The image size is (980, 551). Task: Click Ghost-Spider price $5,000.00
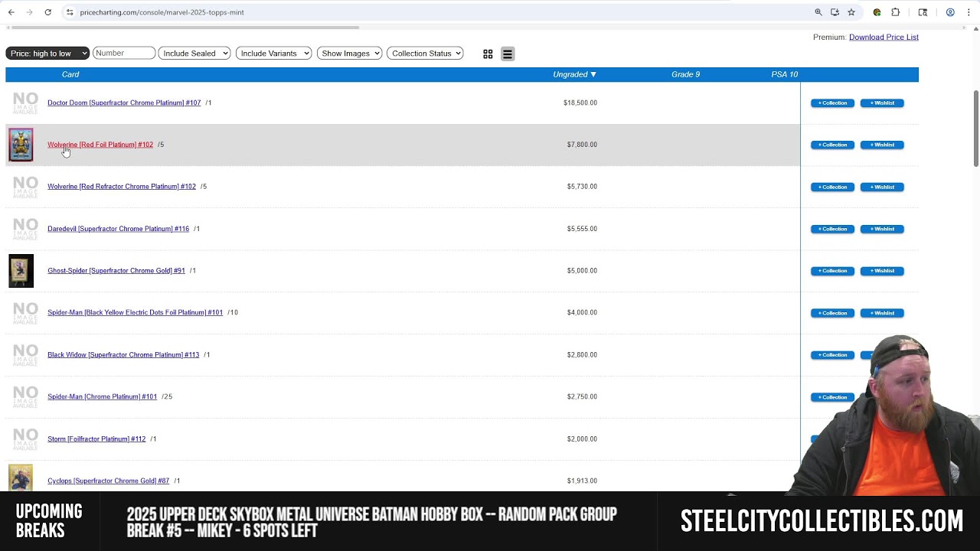[582, 271]
